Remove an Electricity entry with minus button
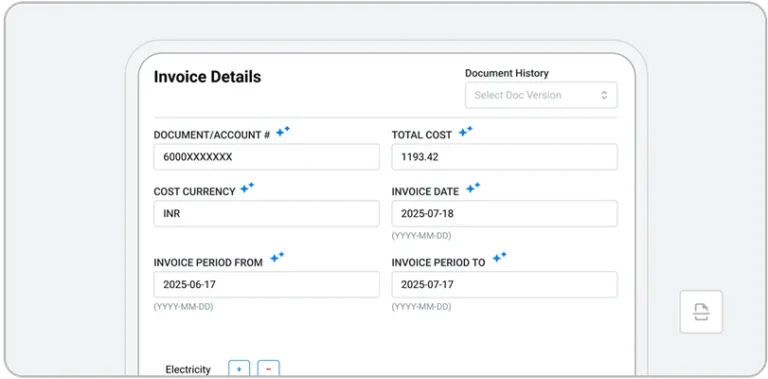This screenshot has height=379, width=768. [x=268, y=369]
